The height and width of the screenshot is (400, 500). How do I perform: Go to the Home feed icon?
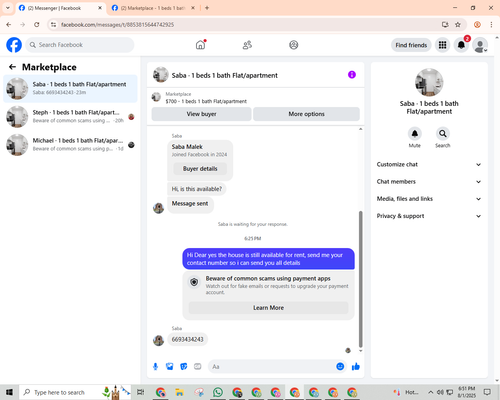[200, 45]
